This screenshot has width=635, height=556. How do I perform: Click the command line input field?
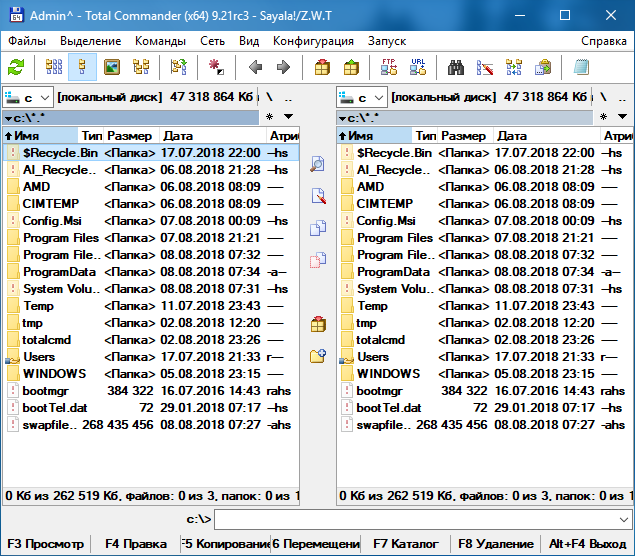(420, 519)
